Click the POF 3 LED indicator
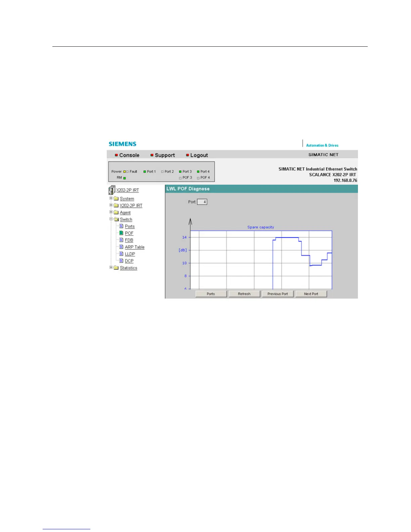411x532 pixels. 180,178
